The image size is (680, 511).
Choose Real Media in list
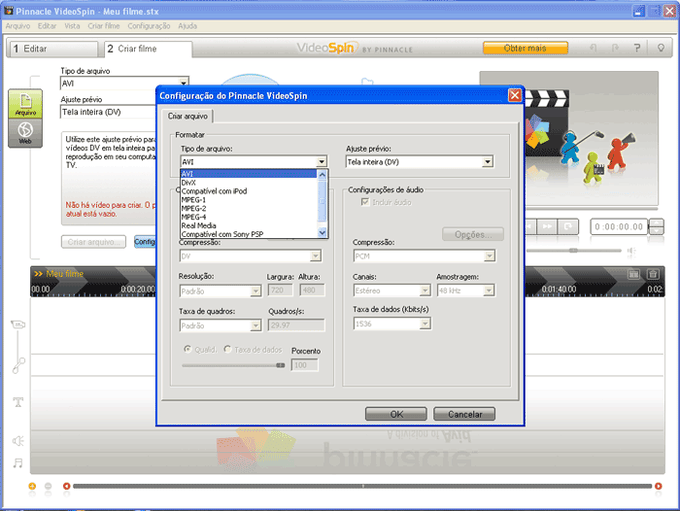[249, 226]
